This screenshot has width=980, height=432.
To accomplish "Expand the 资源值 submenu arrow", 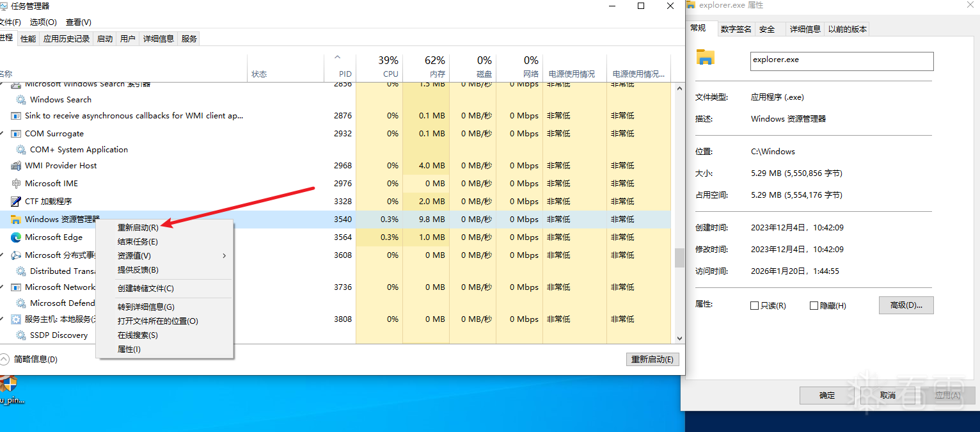I will pos(224,256).
